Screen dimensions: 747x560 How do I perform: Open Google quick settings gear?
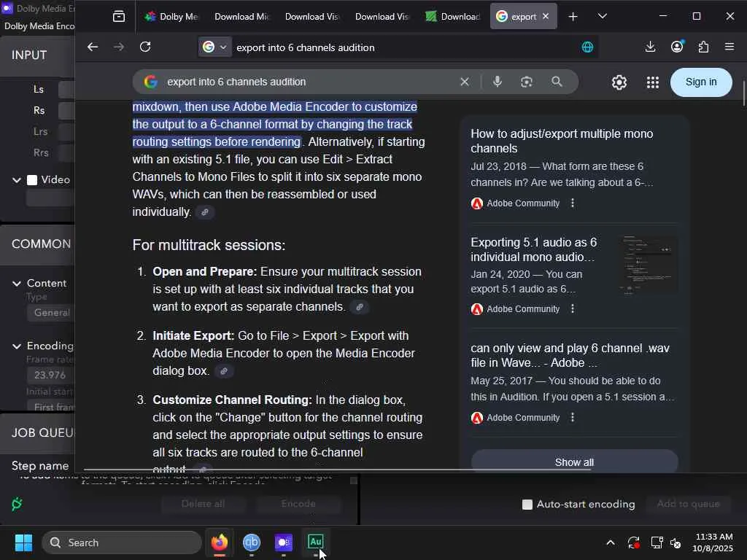pos(619,82)
